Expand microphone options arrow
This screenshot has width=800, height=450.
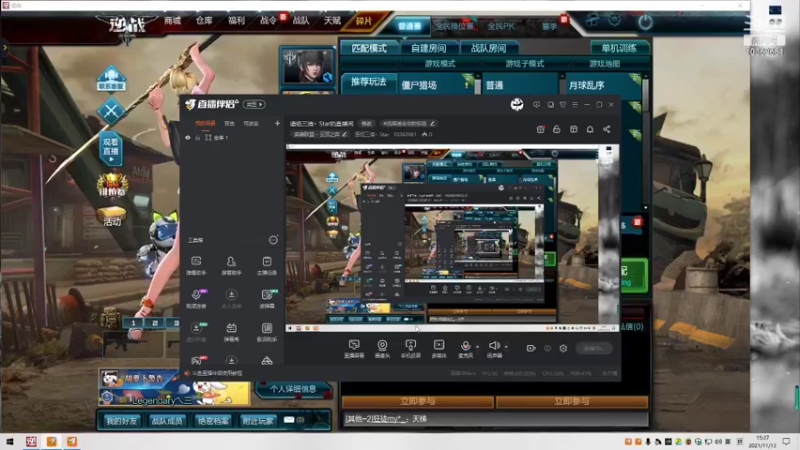[477, 346]
